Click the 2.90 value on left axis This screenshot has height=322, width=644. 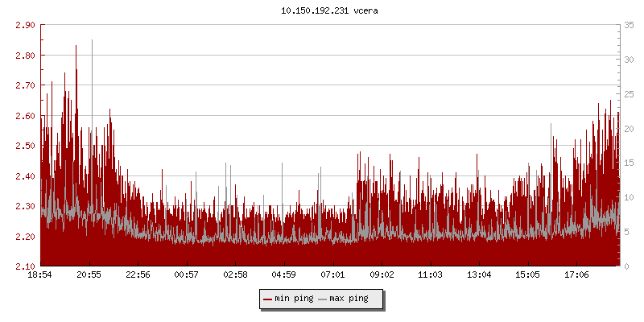25,25
